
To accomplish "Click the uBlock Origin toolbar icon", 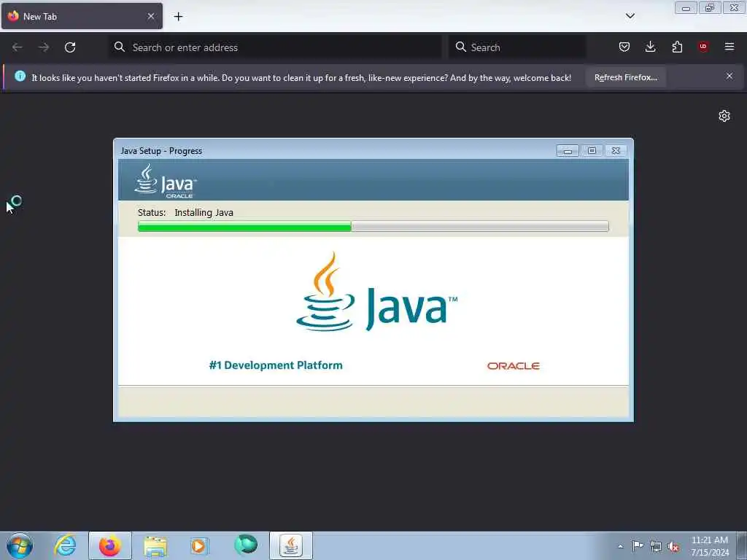I will [703, 47].
